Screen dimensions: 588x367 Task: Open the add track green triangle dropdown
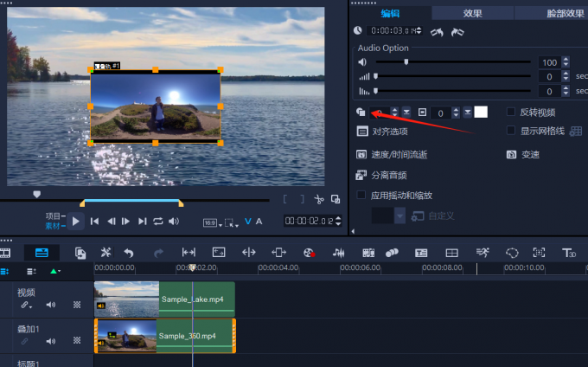coord(55,271)
